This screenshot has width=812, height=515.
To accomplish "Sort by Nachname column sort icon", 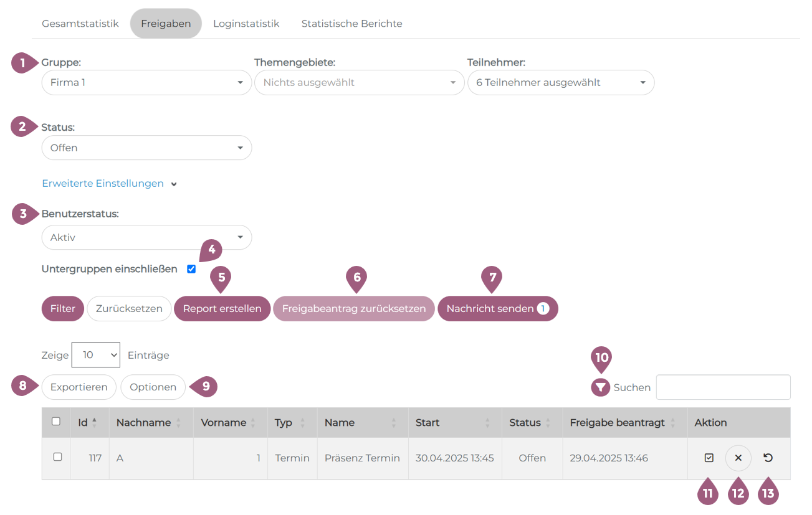I will [x=179, y=423].
